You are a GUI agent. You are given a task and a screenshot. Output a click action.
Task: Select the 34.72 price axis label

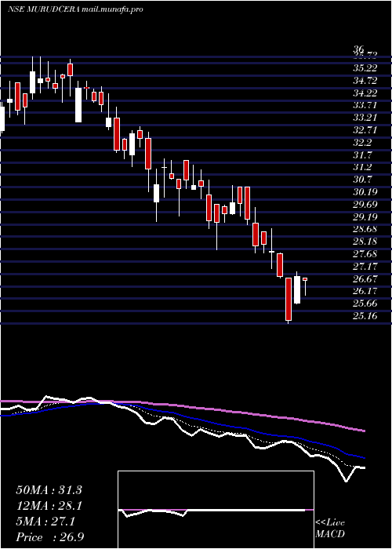(x=365, y=81)
